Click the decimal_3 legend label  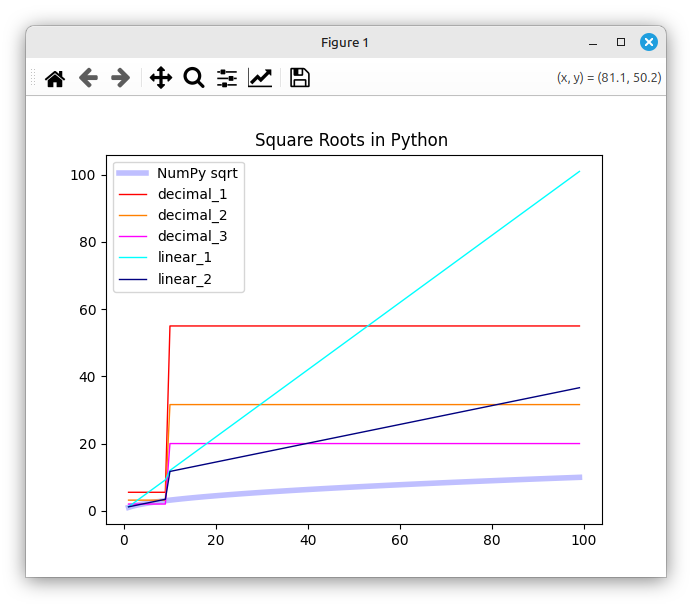coord(192,236)
